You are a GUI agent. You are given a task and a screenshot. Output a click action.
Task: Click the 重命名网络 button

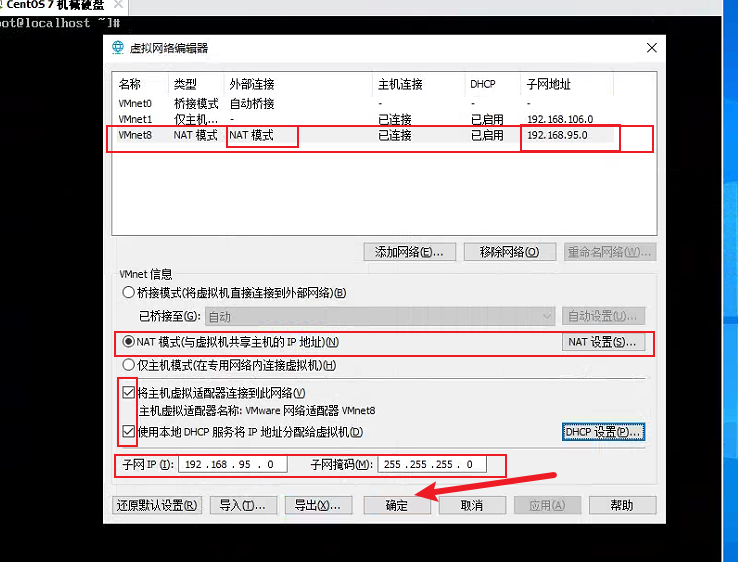coord(610,252)
